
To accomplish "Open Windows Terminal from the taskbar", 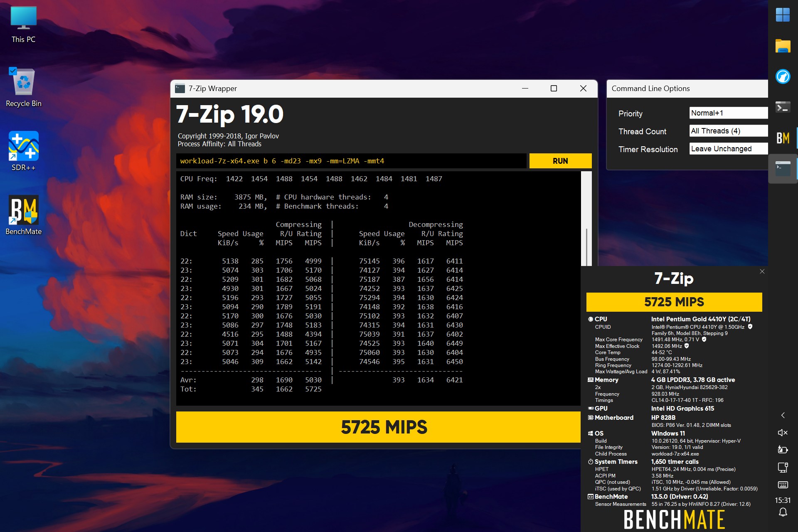I will [783, 107].
